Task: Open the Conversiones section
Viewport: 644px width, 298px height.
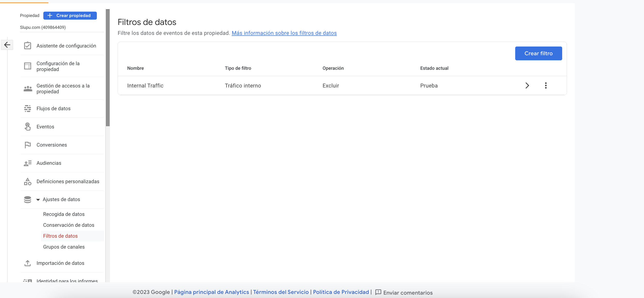Action: 62,145
